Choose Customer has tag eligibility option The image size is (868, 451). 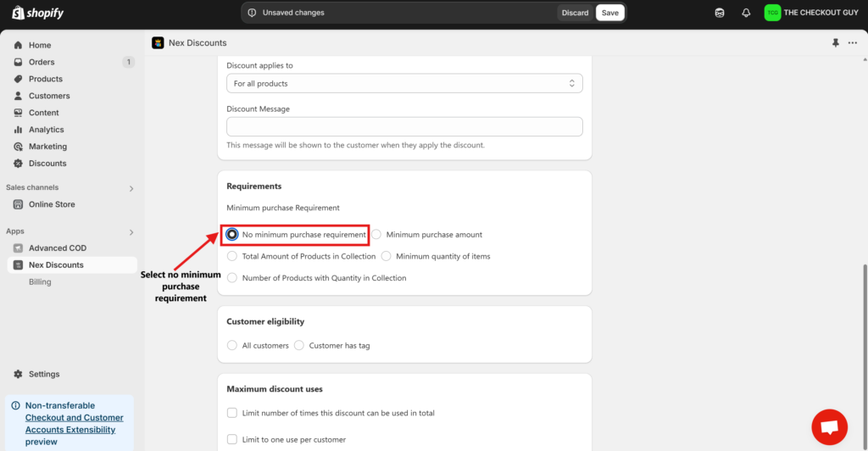pyautogui.click(x=299, y=345)
